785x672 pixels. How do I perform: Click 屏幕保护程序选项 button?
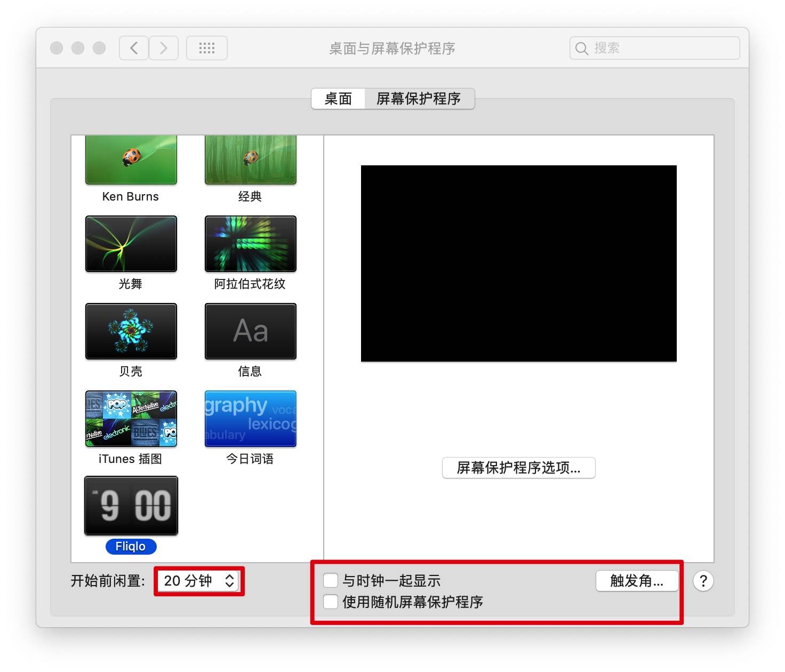tap(518, 468)
